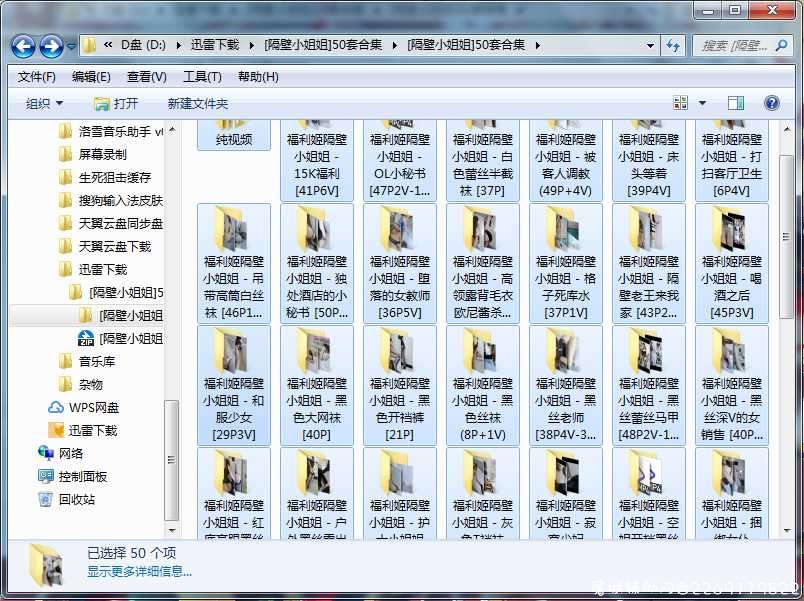Select the folder labeled [40P]
The width and height of the screenshot is (804, 601).
click(316, 386)
